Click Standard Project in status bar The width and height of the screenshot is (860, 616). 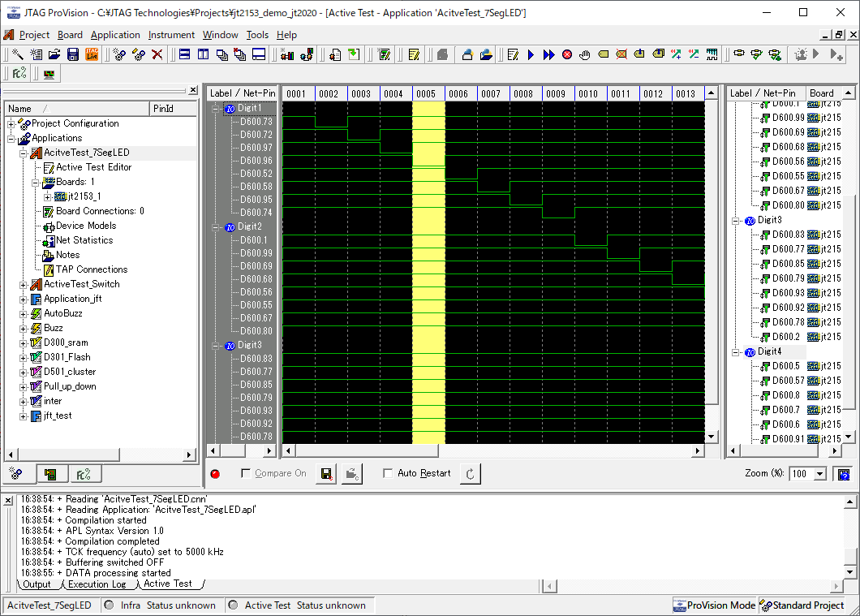[x=802, y=605]
